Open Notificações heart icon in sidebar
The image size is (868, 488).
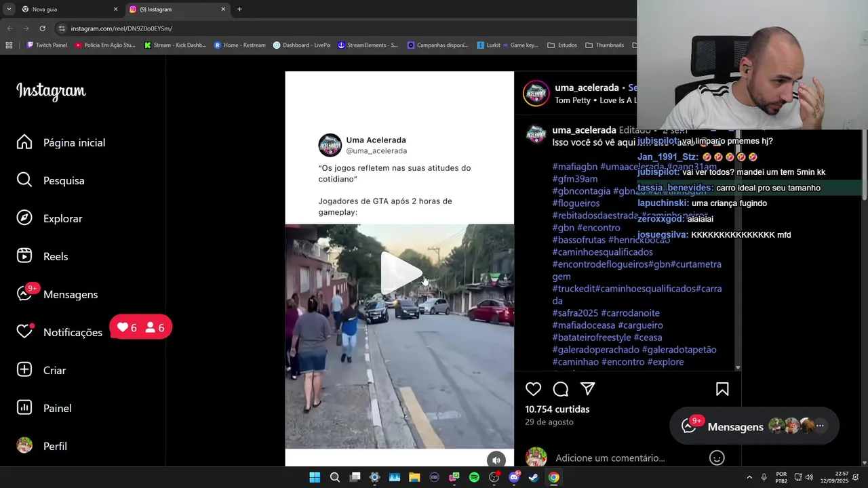click(24, 331)
